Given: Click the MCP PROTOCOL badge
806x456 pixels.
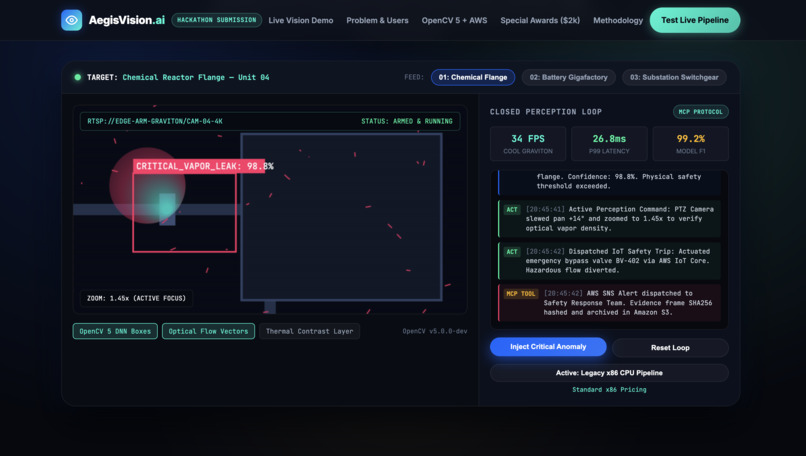Looking at the screenshot, I should (x=701, y=112).
